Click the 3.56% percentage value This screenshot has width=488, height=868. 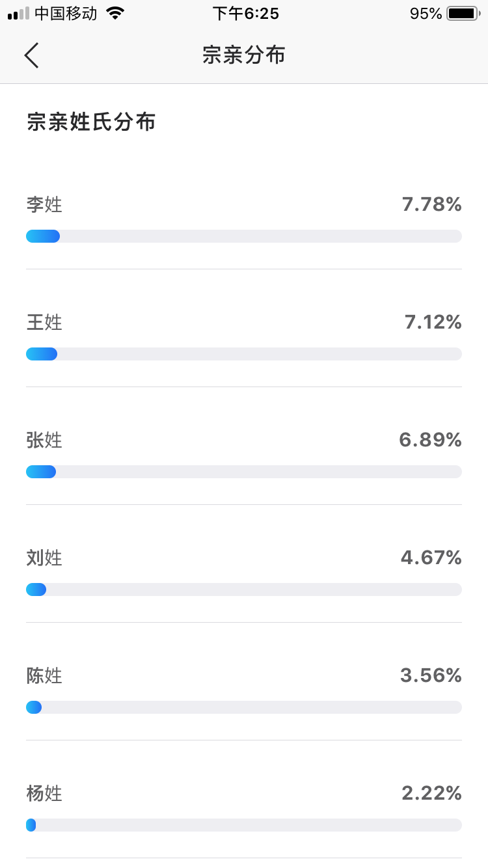431,676
